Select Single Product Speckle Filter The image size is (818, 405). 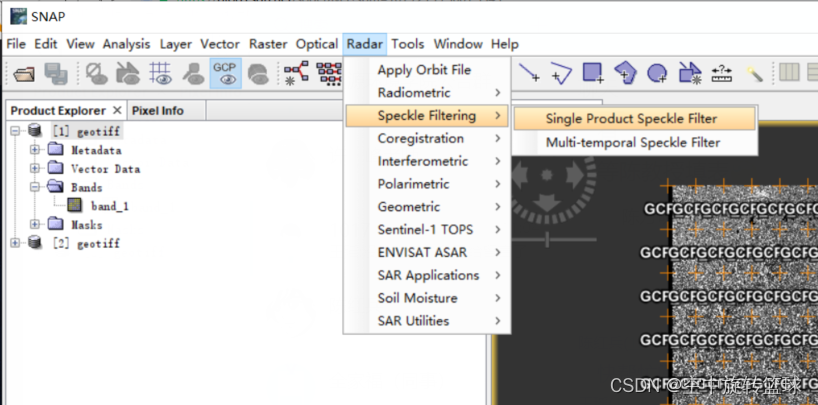634,119
